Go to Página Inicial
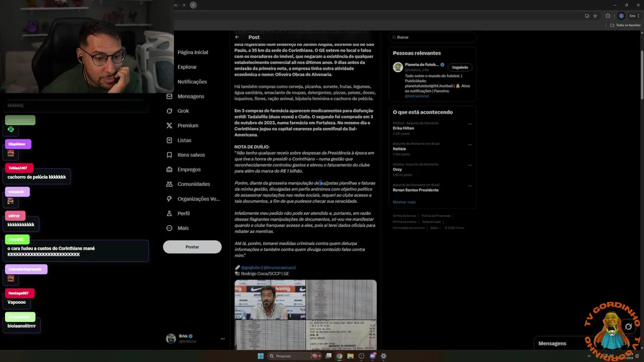 coord(193,52)
